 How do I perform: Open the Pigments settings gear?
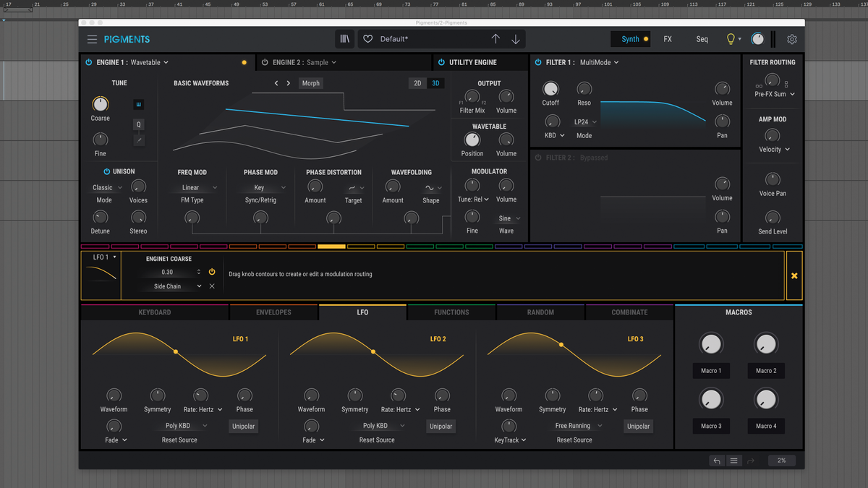[x=791, y=38]
